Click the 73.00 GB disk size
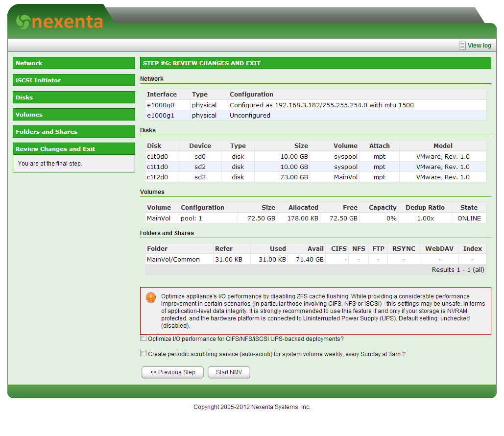 [x=294, y=177]
